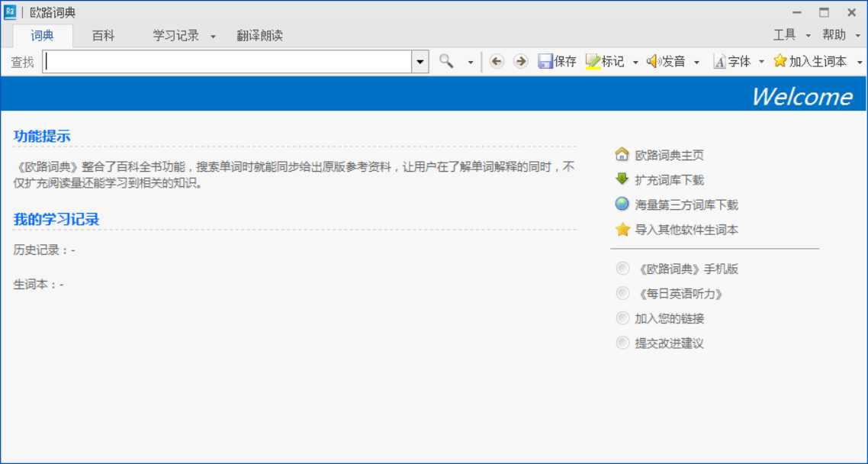Image resolution: width=868 pixels, height=464 pixels.
Task: Expand the 帮助 menu arrow
Action: (858, 36)
